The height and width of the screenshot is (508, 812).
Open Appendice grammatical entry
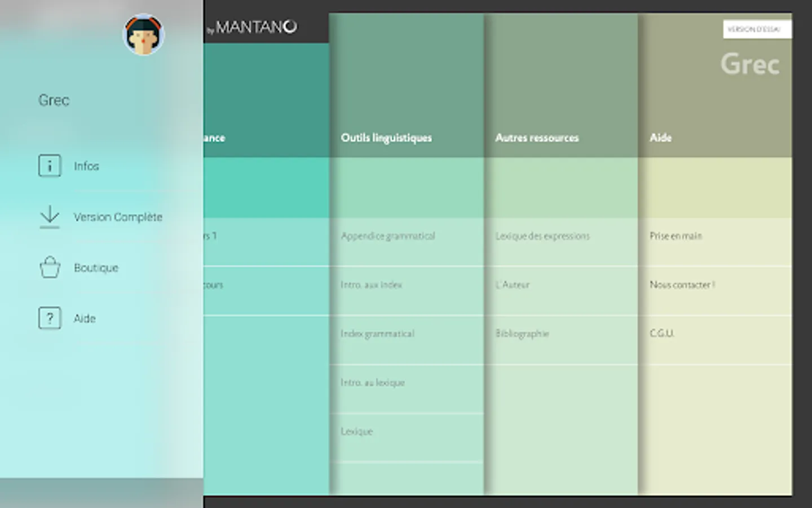pyautogui.click(x=388, y=236)
